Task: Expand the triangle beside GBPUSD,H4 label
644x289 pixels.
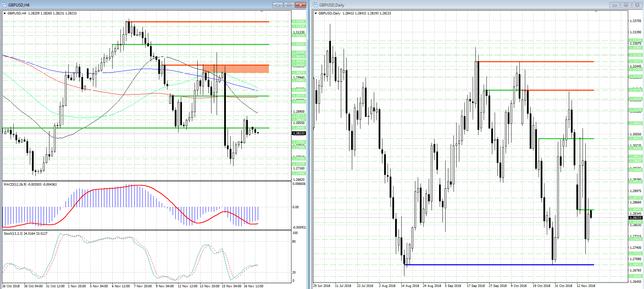Action: click(5, 13)
